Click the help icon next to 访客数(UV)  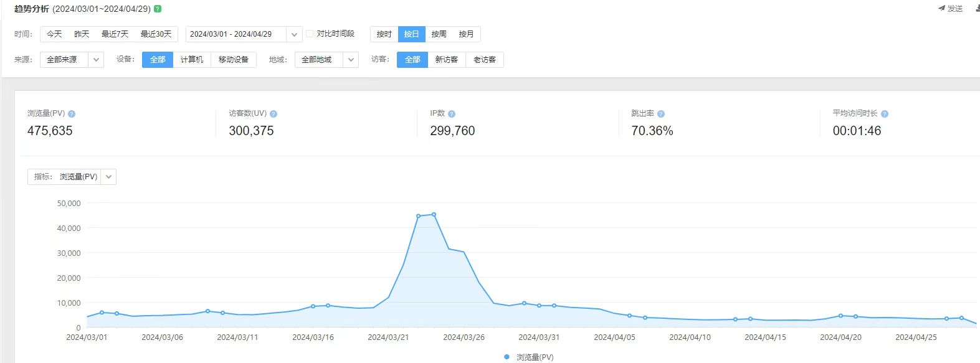274,114
